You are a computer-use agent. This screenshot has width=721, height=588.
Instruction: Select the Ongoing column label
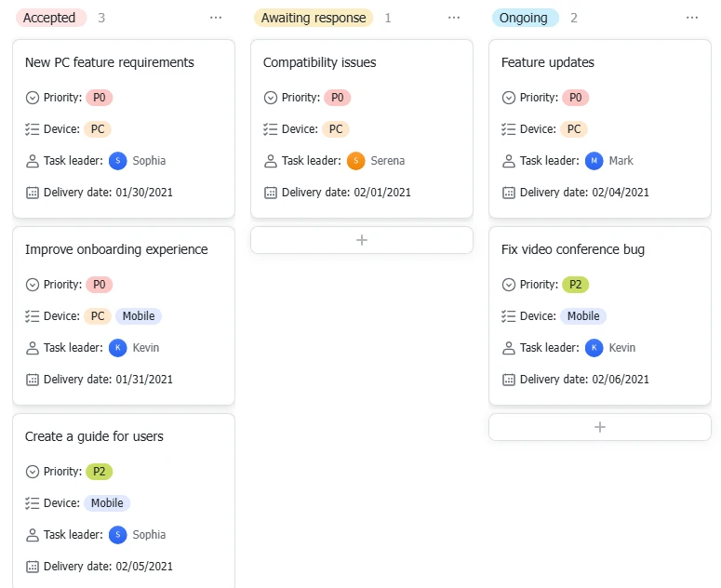tap(524, 18)
